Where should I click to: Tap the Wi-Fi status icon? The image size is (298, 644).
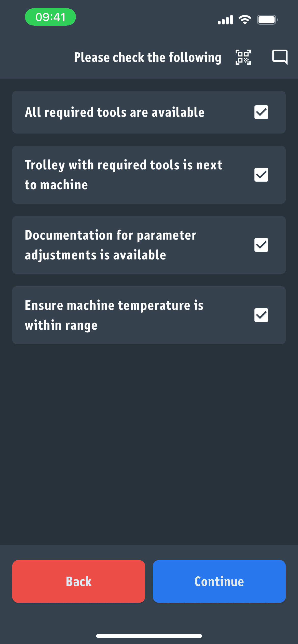coord(245,19)
